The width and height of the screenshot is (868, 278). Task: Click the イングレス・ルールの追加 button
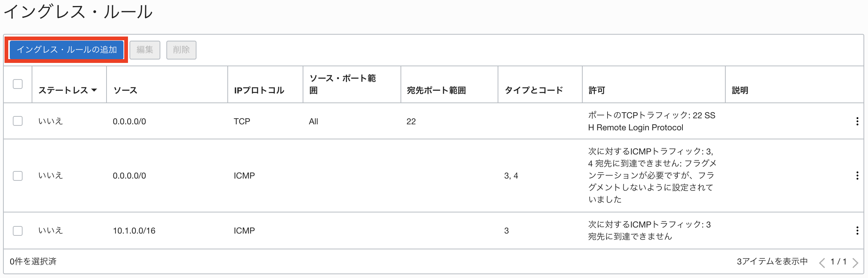67,49
